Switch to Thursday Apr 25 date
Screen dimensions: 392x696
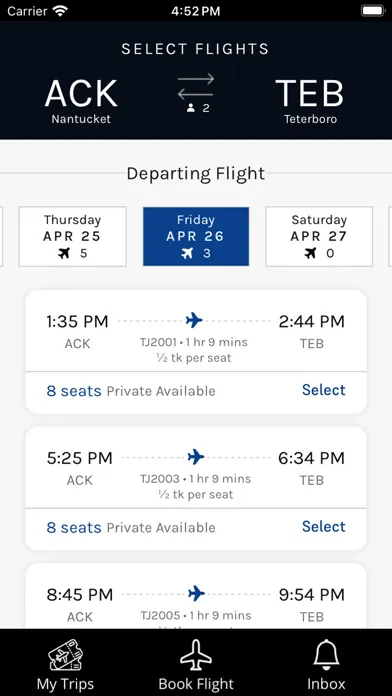(x=72, y=237)
